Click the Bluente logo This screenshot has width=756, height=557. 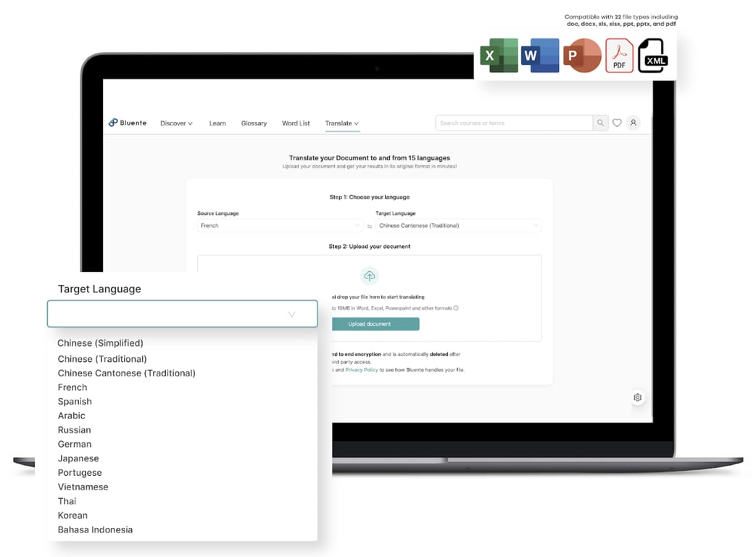127,123
